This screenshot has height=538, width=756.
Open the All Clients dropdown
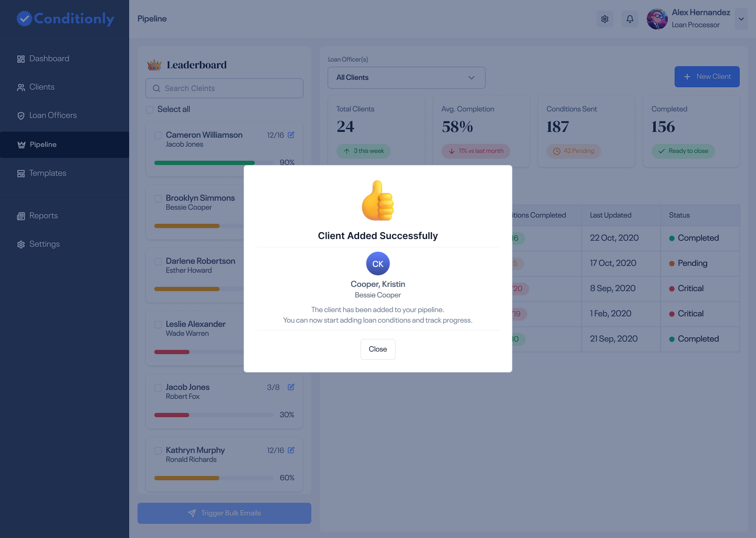click(x=406, y=77)
